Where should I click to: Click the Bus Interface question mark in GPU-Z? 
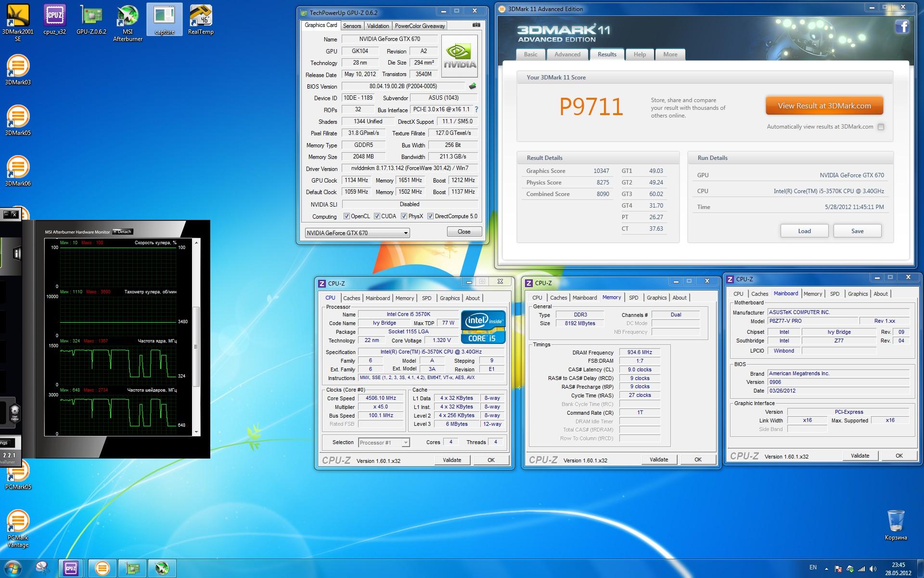[x=476, y=109]
